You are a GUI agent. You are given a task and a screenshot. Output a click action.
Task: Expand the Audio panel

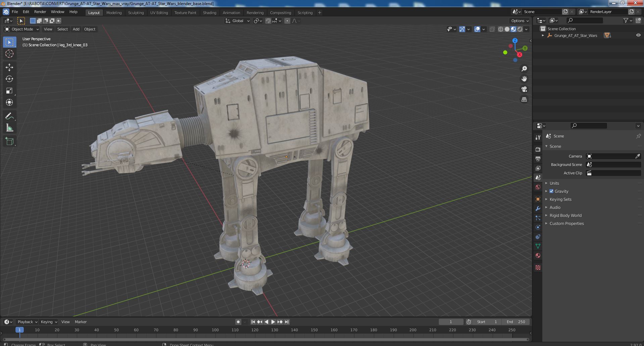pyautogui.click(x=555, y=207)
